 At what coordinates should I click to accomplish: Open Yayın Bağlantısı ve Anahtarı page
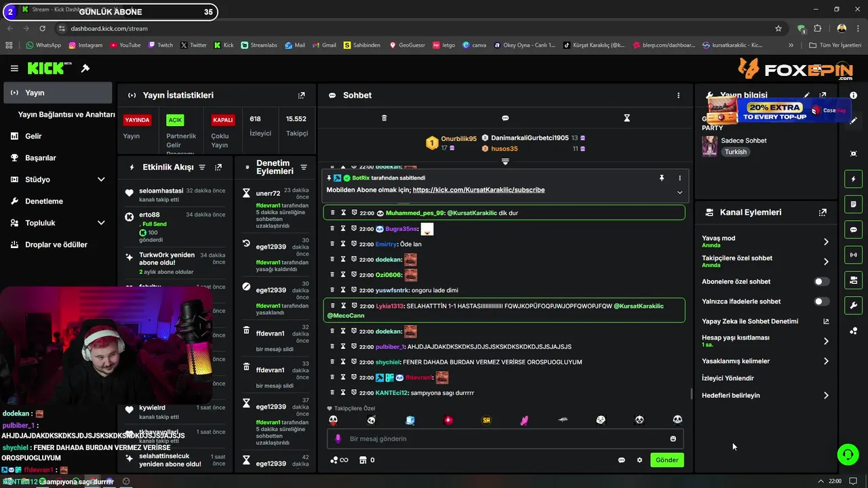pyautogui.click(x=66, y=115)
